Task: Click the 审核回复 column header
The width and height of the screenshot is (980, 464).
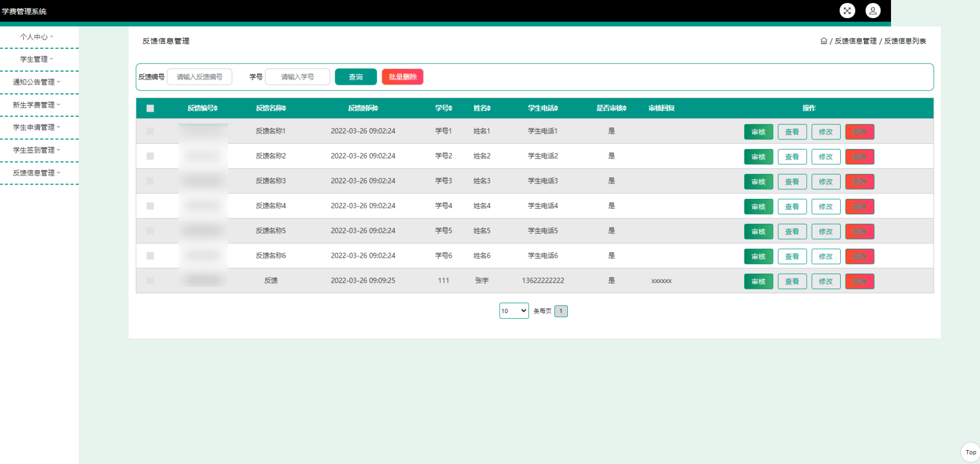Action: [662, 108]
